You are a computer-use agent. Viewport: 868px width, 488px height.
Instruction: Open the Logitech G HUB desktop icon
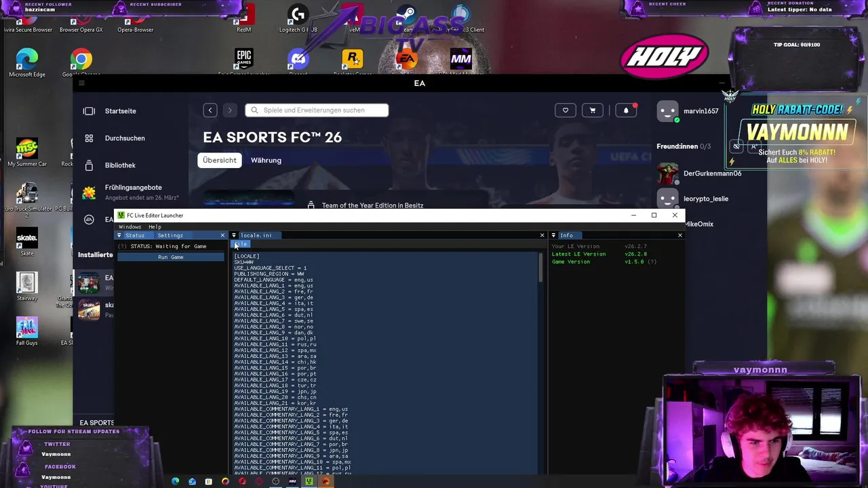tap(298, 18)
